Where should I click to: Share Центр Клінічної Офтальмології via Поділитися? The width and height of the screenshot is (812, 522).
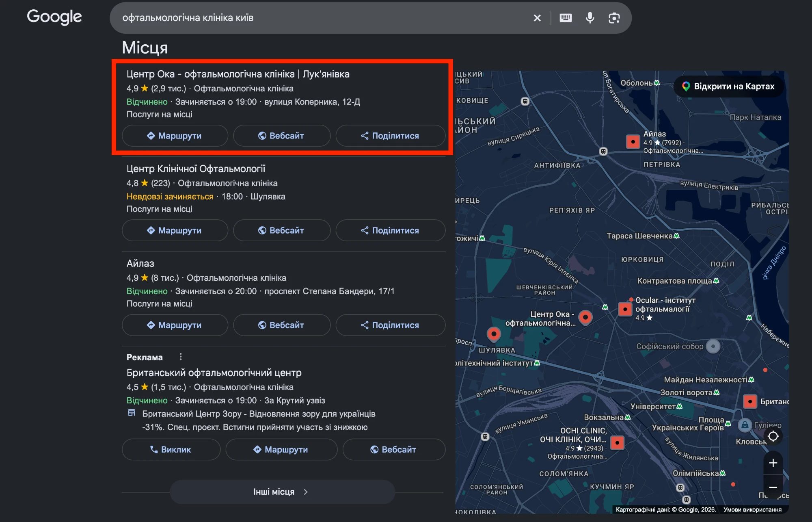[390, 230]
